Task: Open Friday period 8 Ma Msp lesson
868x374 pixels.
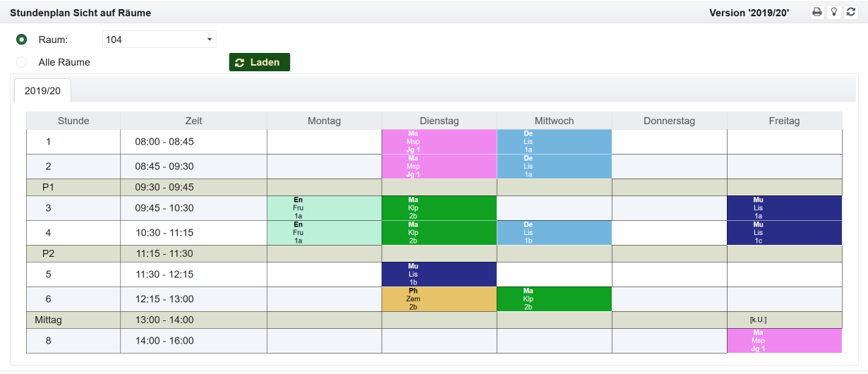Action: coord(784,341)
